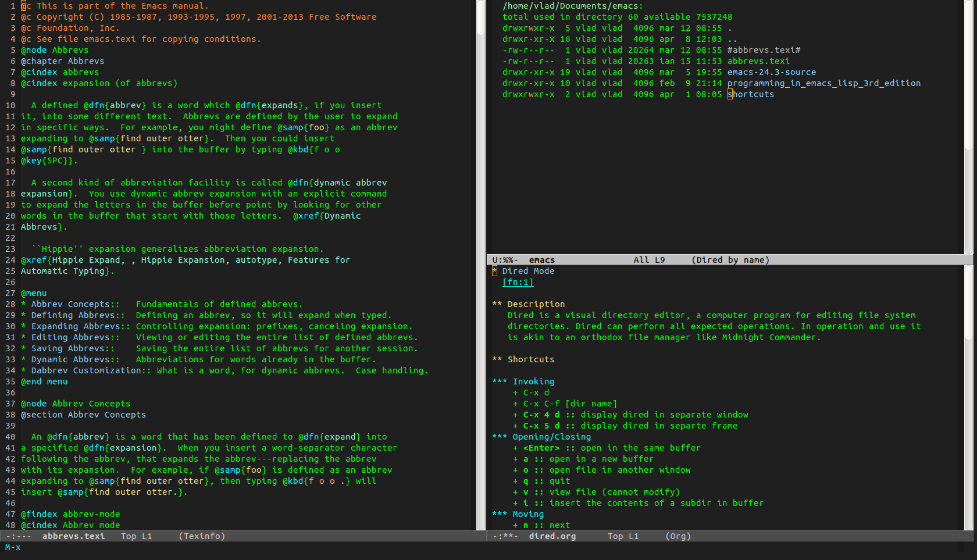The image size is (977, 560).
Task: Click 'total used in directory 60' line
Action: pos(618,17)
